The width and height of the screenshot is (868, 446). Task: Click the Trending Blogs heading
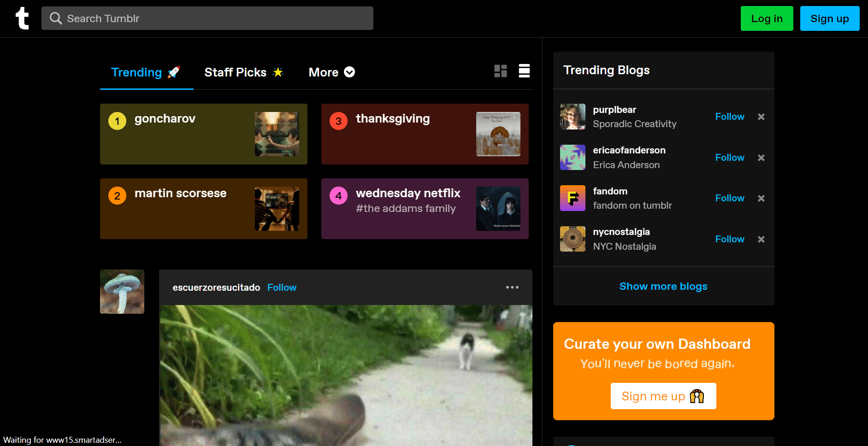(x=607, y=70)
